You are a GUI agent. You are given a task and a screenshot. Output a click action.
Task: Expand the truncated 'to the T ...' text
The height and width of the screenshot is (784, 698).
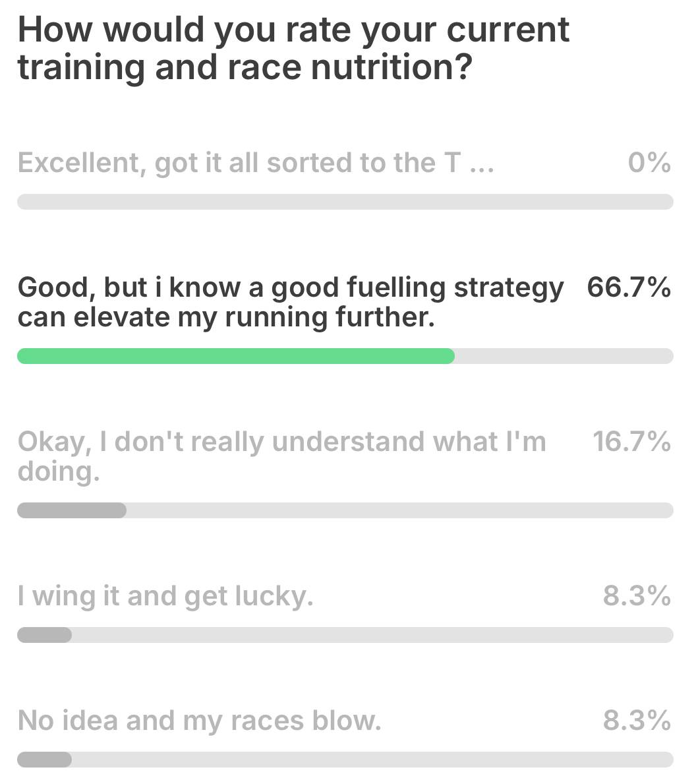(x=427, y=163)
